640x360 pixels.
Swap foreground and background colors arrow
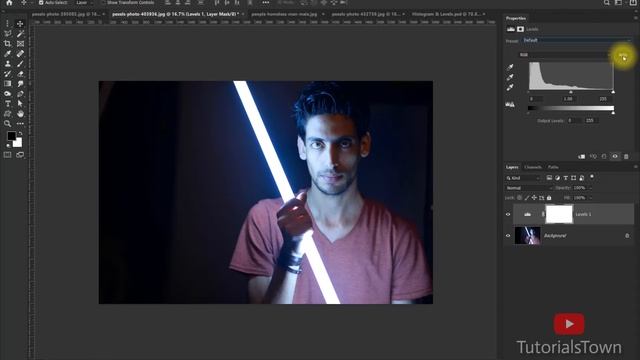pyautogui.click(x=20, y=133)
